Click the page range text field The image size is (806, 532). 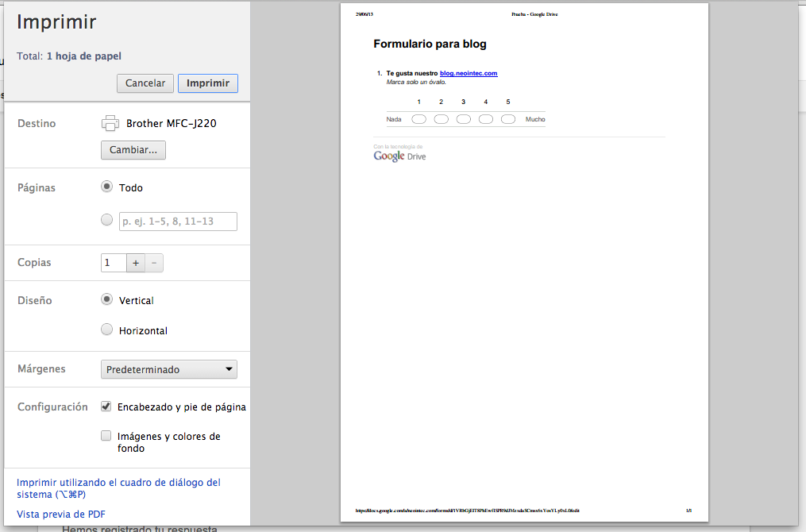point(179,222)
